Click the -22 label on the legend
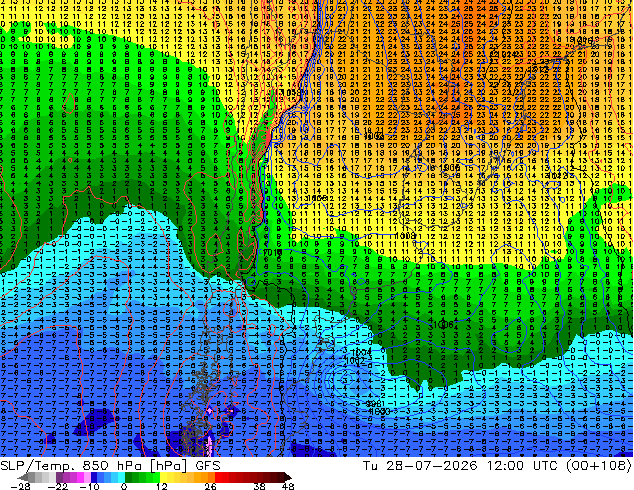Screen dimensions: 634x490 click(57, 486)
